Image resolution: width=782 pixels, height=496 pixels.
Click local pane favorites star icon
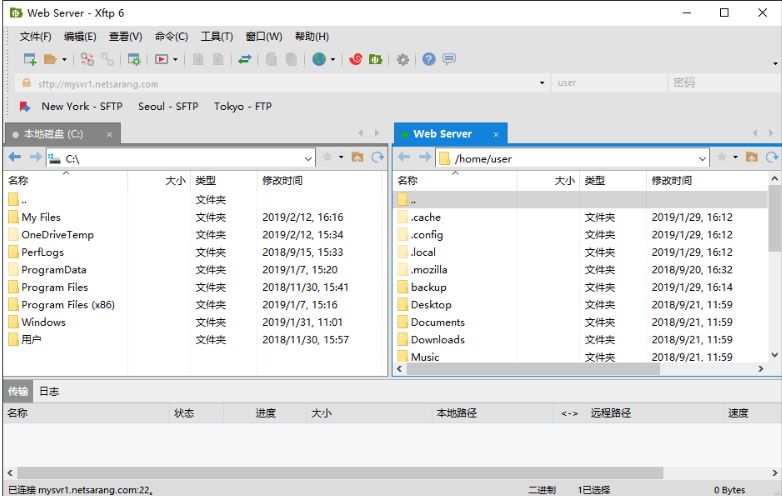click(328, 157)
